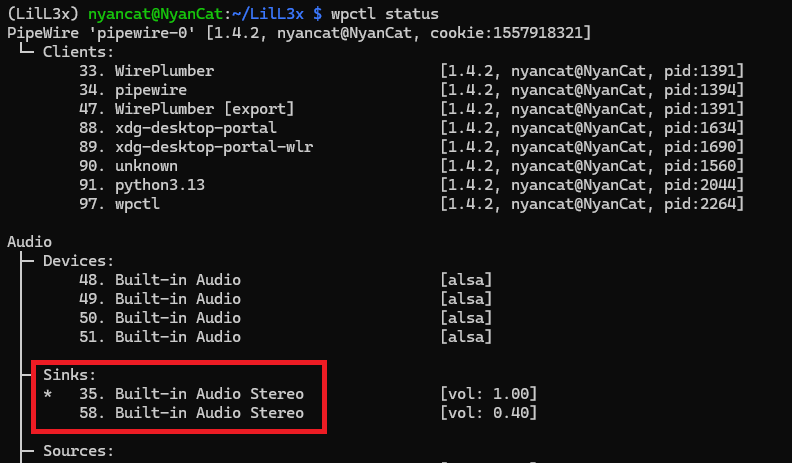This screenshot has width=792, height=463.
Task: Click the Devices tree heading
Action: [x=78, y=261]
